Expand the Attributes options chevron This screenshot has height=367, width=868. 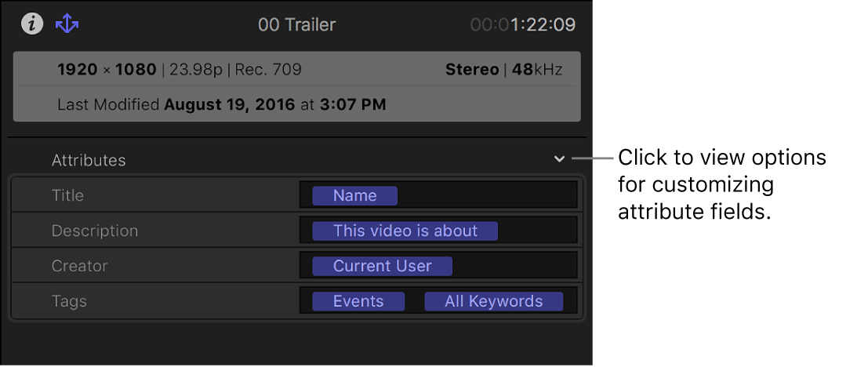(559, 159)
